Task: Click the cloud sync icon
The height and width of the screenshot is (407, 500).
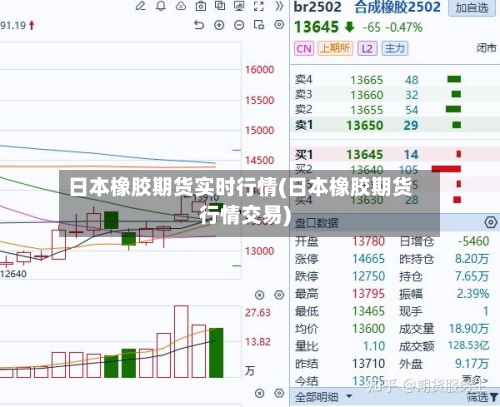Action: tap(181, 6)
